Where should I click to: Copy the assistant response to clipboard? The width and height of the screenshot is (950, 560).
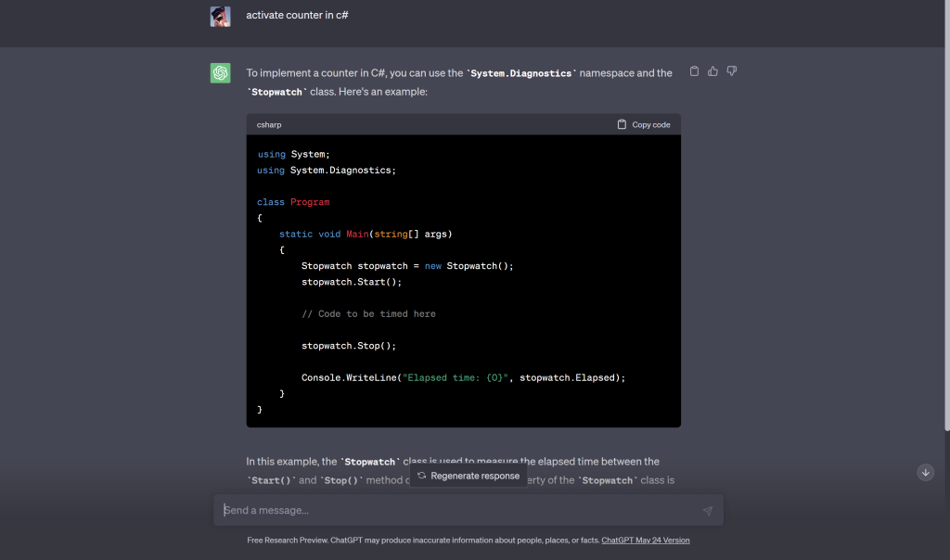(694, 71)
